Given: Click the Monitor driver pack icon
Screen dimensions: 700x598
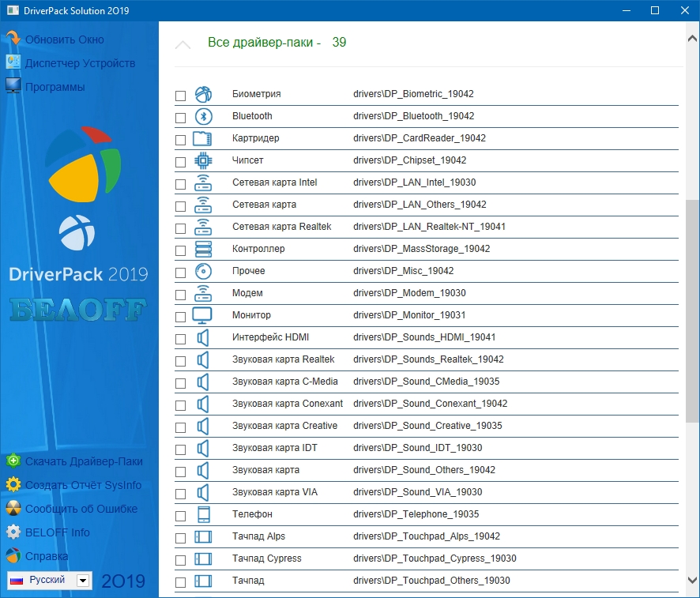Looking at the screenshot, I should tap(203, 315).
